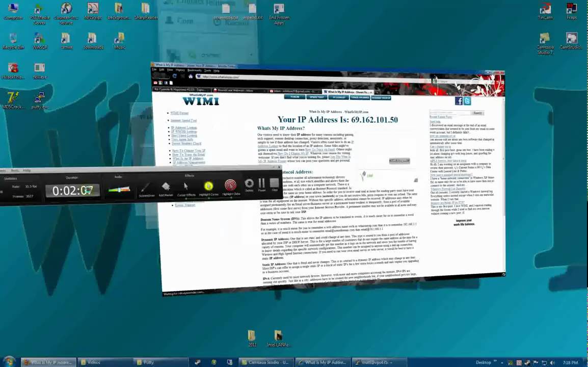The height and width of the screenshot is (367, 588).
Task: Open Firefox Bookmarks menu
Action: (x=194, y=70)
